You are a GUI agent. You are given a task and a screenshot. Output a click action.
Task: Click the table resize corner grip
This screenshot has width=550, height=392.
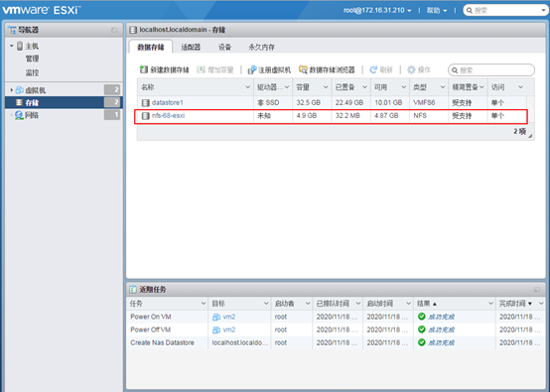click(530, 136)
